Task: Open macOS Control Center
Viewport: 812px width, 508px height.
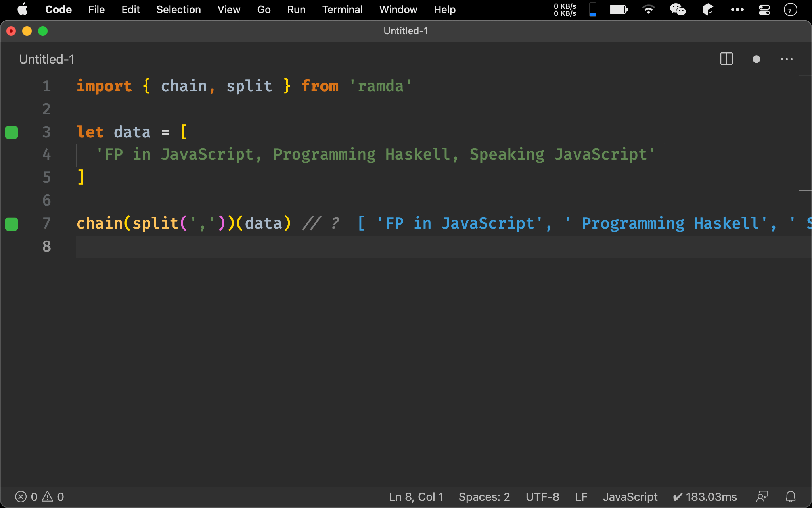Action: (764, 9)
